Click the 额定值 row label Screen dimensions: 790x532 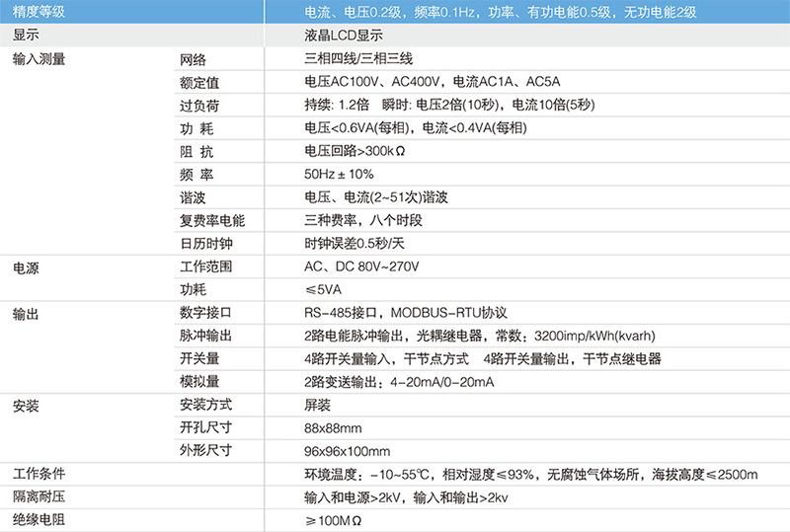click(x=198, y=82)
